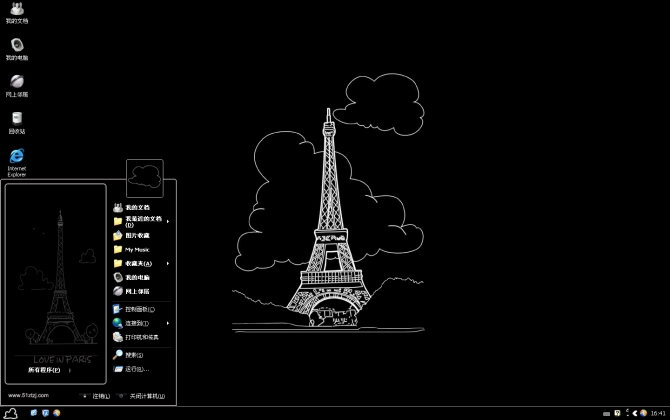670x420 pixels.
Task: Expand 所有程序(P) all programs list
Action: coord(50,370)
